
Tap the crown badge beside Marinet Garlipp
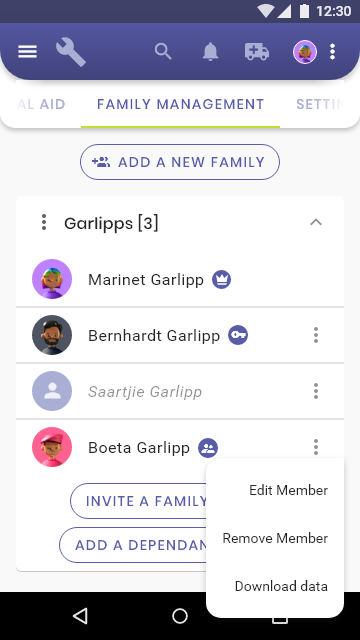(x=221, y=280)
